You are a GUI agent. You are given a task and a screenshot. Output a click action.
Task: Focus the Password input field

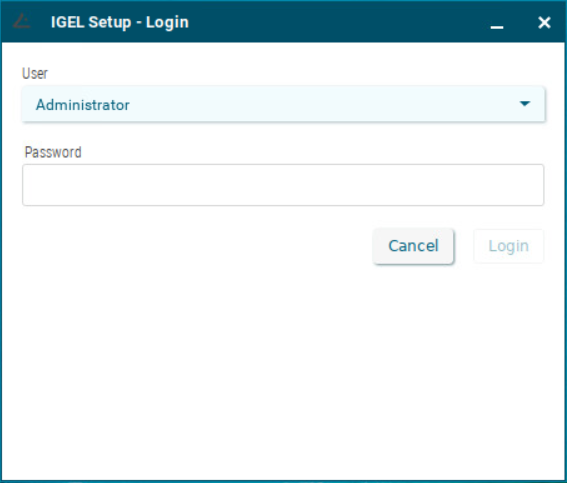[283, 185]
